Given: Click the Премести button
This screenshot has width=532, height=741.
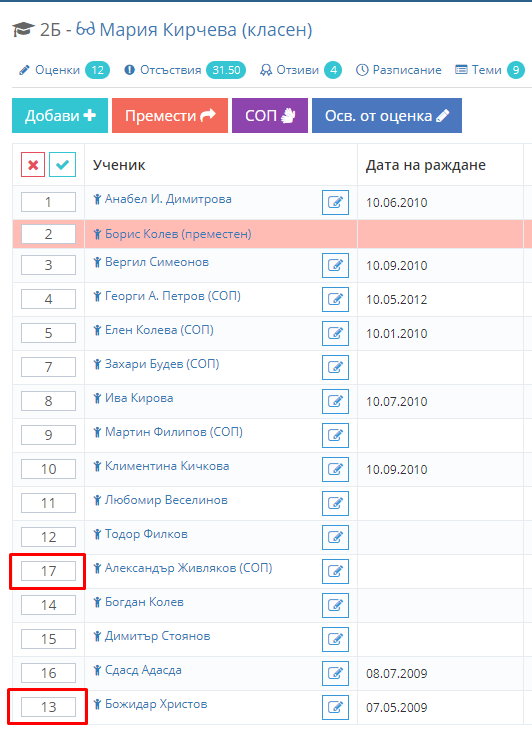Looking at the screenshot, I should 170,115.
